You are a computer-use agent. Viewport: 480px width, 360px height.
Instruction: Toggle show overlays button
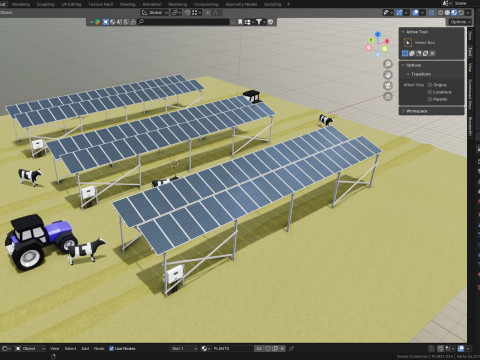tap(416, 13)
